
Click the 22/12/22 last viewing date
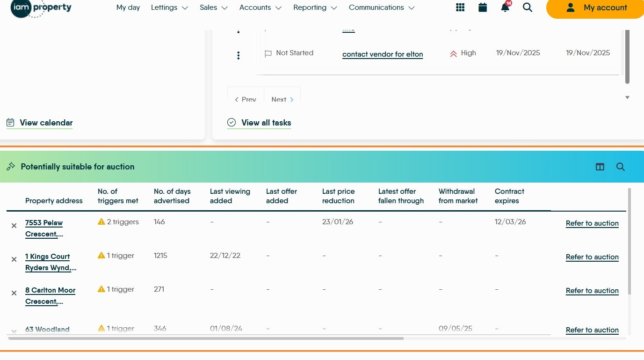[225, 256]
